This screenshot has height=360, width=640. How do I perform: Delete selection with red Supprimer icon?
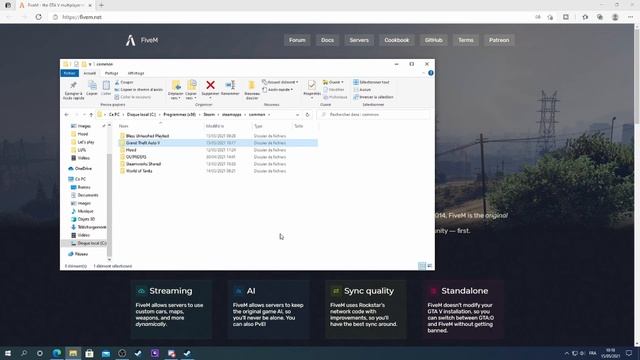pyautogui.click(x=211, y=85)
